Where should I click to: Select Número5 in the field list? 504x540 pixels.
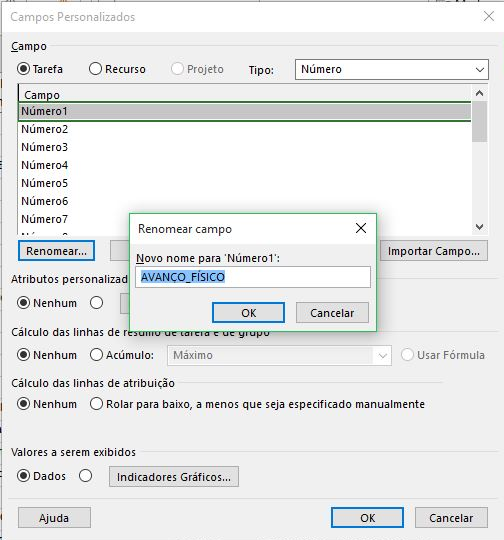[44, 183]
